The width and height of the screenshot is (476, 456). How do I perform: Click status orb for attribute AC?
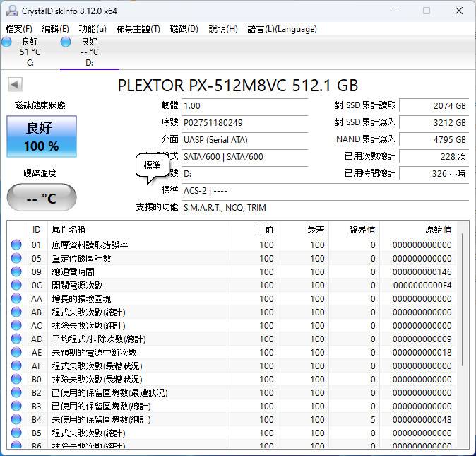point(16,325)
